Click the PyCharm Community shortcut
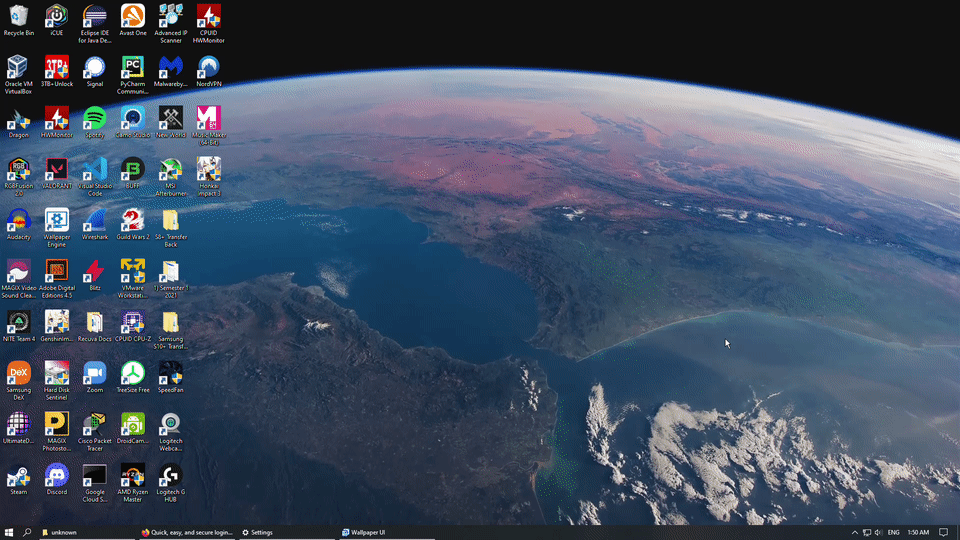Image resolution: width=960 pixels, height=540 pixels. (x=132, y=67)
